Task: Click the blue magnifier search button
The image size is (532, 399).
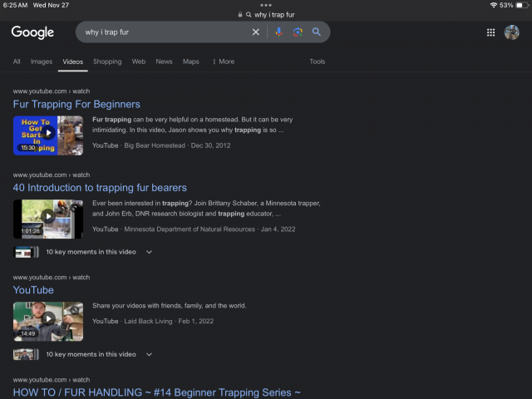Action: pyautogui.click(x=316, y=32)
